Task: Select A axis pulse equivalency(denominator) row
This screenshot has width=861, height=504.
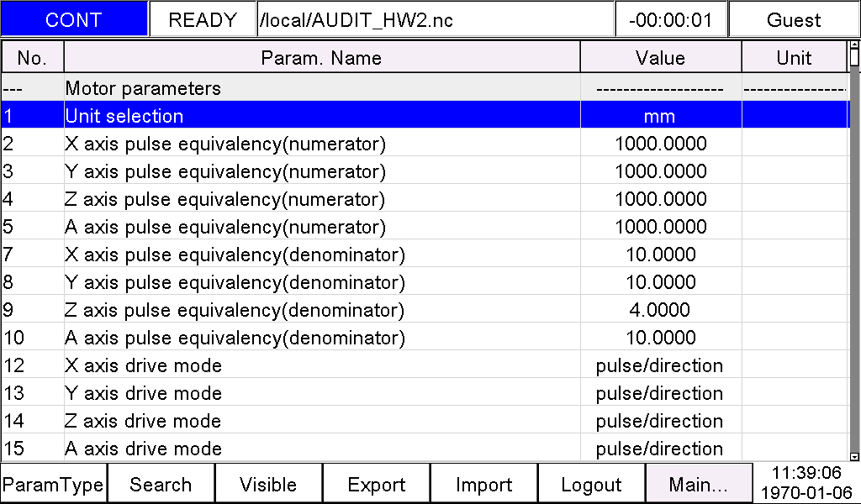Action: click(x=425, y=337)
